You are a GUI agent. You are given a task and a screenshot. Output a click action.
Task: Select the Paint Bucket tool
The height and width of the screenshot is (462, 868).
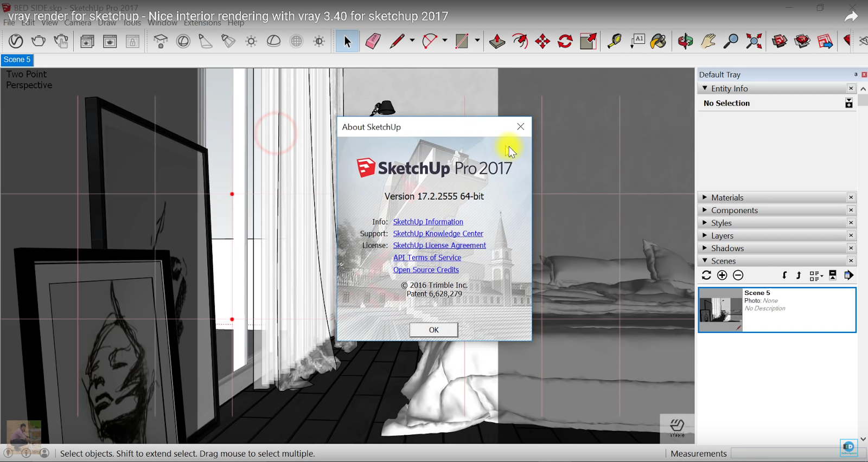[659, 41]
